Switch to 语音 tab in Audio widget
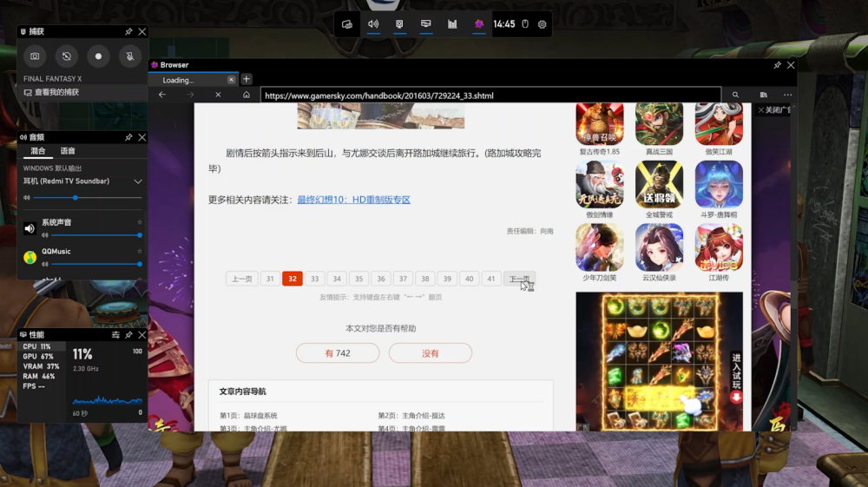The width and height of the screenshot is (868, 487). pyautogui.click(x=68, y=151)
